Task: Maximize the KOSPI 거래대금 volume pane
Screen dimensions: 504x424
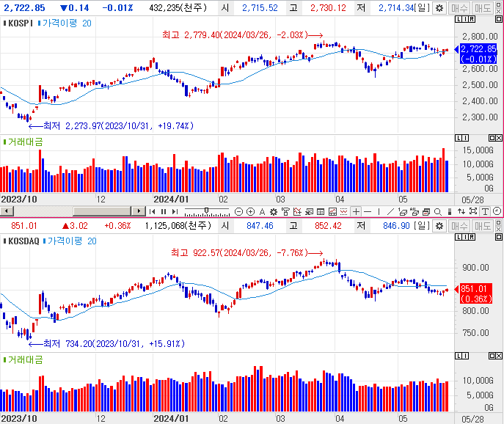Action: click(x=492, y=138)
